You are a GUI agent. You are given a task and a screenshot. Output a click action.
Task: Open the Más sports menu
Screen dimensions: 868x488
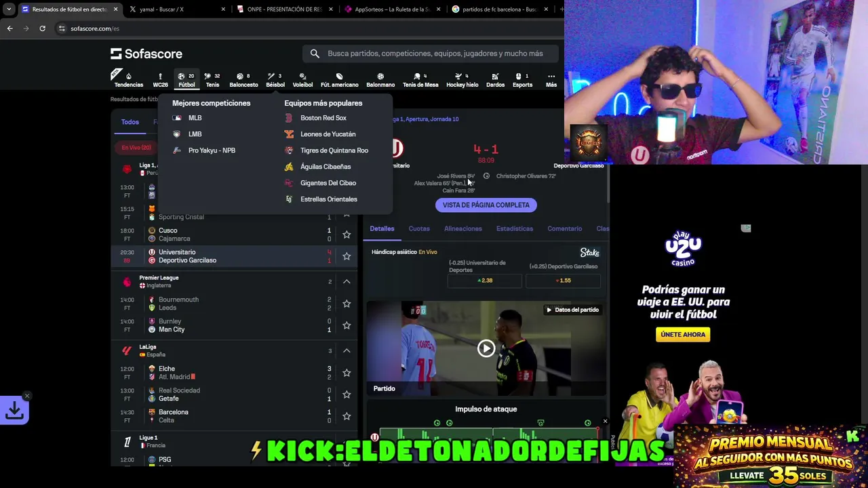pos(551,80)
